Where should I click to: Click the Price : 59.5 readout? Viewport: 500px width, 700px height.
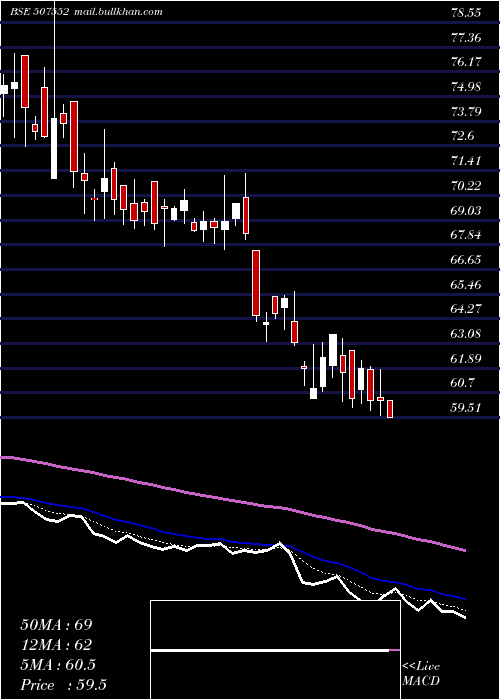pos(63,685)
